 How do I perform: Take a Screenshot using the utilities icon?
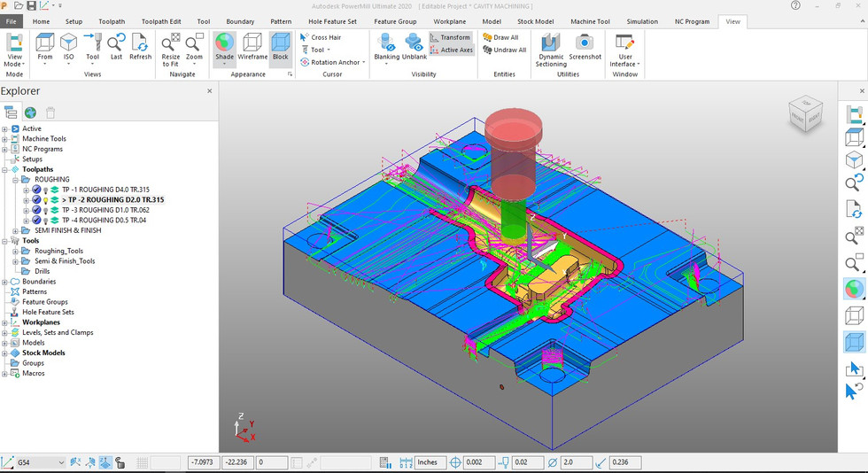pos(585,47)
